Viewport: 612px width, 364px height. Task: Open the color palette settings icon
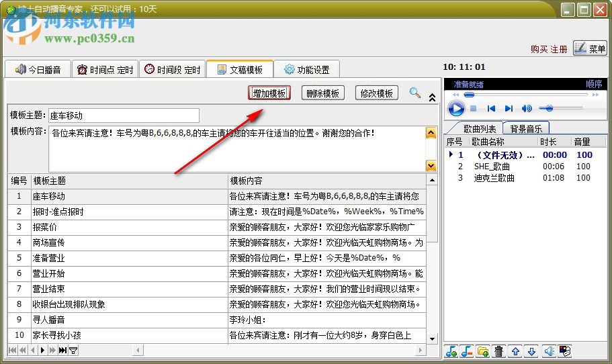click(x=565, y=351)
